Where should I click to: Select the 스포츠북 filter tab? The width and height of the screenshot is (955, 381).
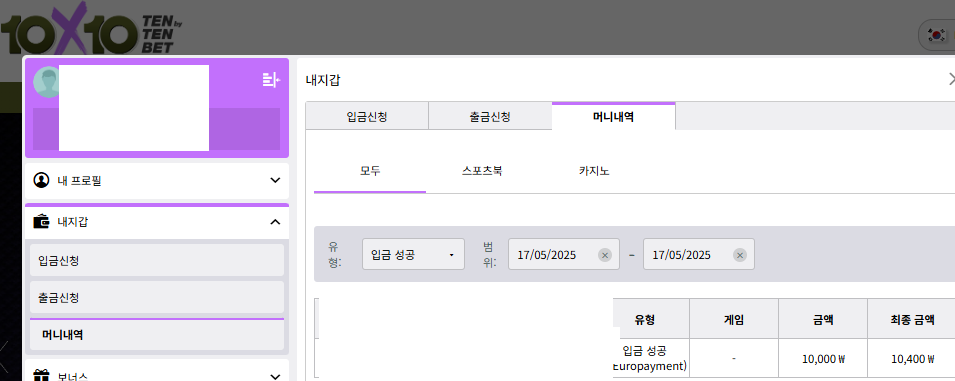tap(482, 171)
